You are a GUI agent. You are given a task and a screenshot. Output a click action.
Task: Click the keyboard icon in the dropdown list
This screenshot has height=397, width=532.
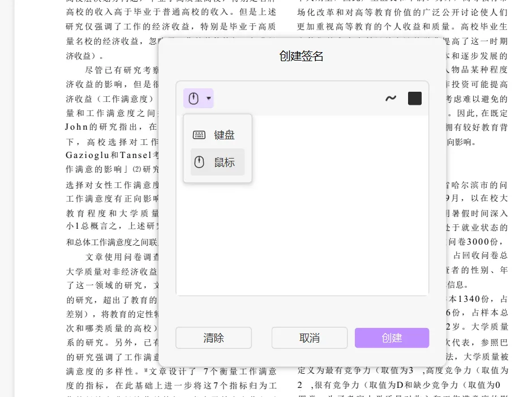pos(199,135)
